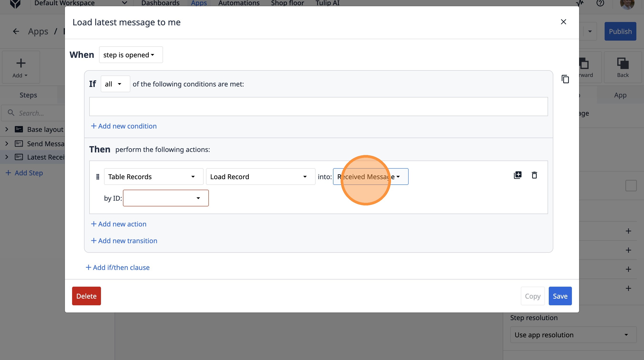Open the Load Record action dropdown

pos(260,177)
